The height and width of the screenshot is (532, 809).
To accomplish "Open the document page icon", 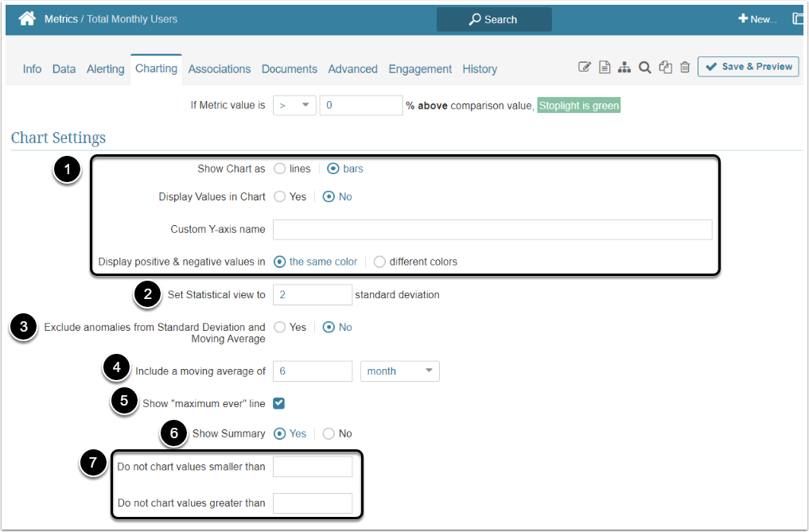I will tap(605, 67).
